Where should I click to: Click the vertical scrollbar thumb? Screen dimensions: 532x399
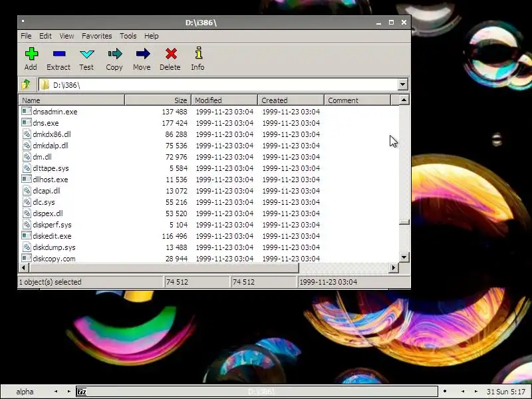click(x=404, y=222)
